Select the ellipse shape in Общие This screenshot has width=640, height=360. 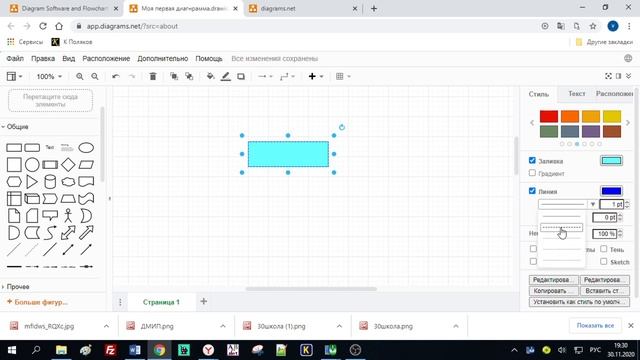(86, 147)
